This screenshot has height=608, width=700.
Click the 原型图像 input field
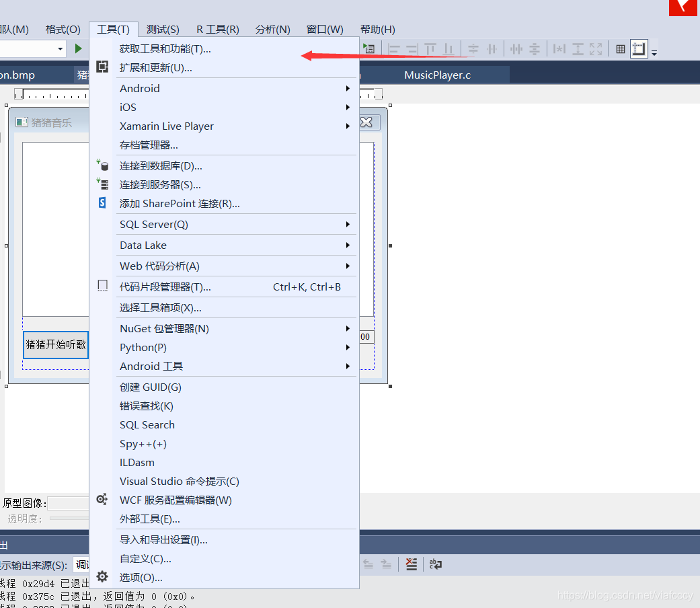pyautogui.click(x=69, y=504)
